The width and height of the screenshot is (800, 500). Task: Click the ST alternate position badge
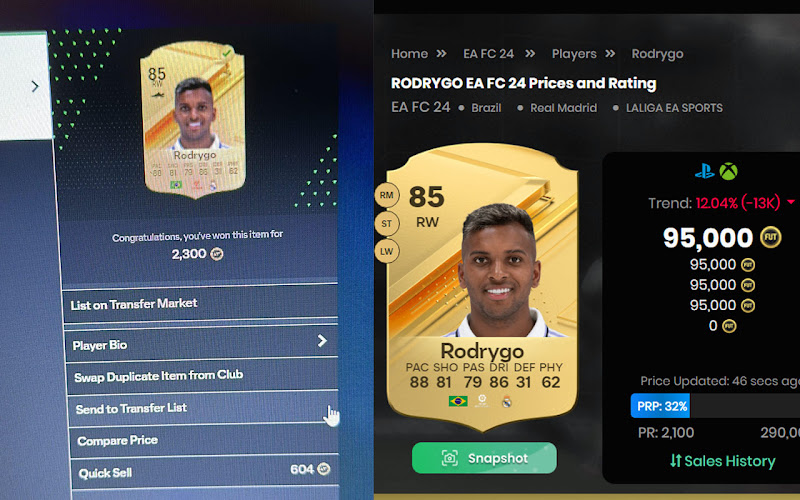(387, 223)
